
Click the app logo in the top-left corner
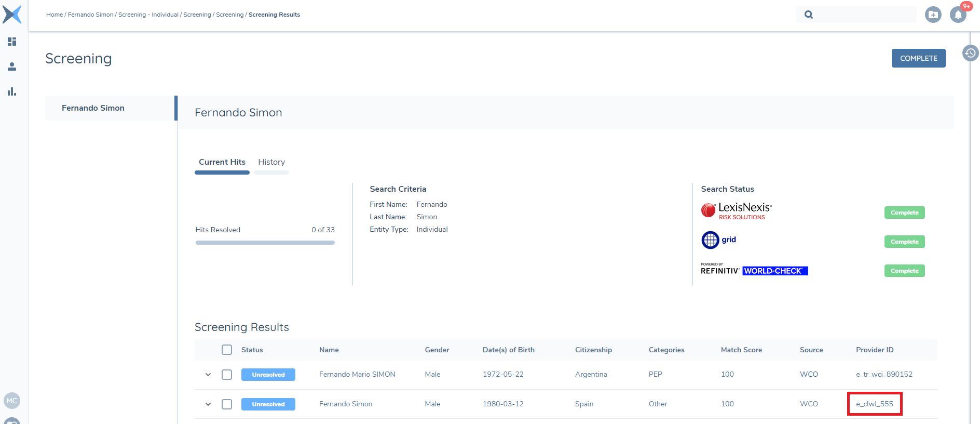pos(12,15)
